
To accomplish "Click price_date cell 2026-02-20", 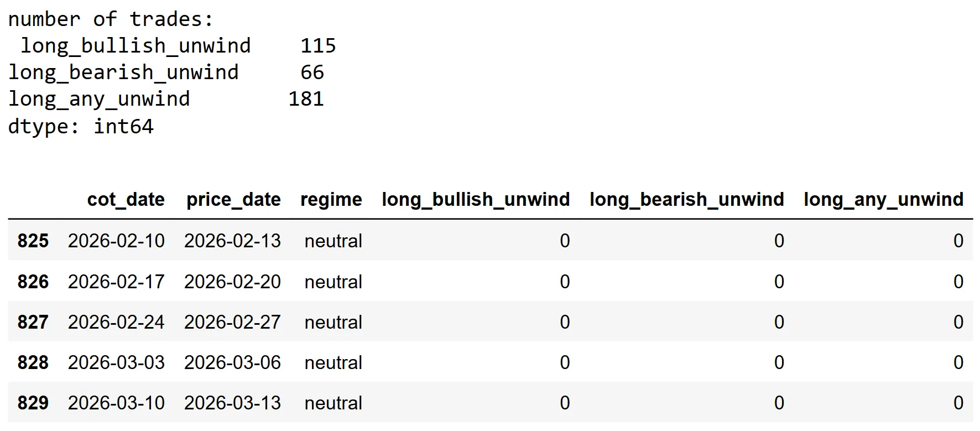I will (x=232, y=282).
